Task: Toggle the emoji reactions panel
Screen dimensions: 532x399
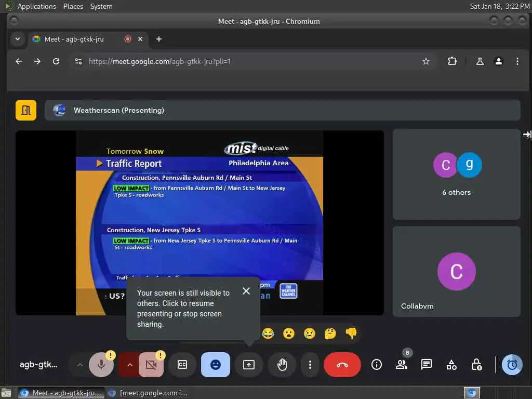Action: pos(216,365)
